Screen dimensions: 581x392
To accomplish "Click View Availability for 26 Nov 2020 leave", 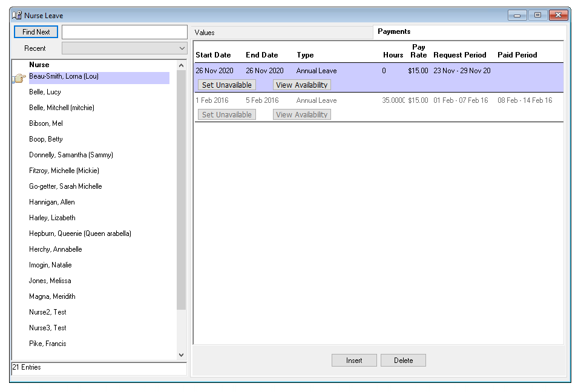I will click(x=301, y=85).
